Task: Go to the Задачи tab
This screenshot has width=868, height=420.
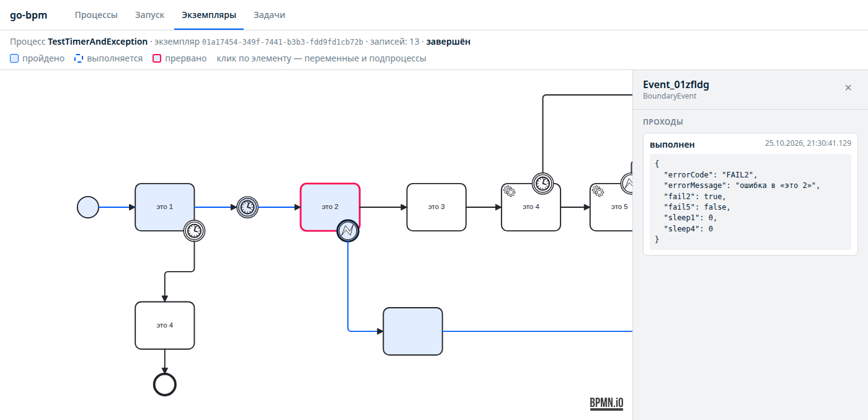Action: (269, 15)
